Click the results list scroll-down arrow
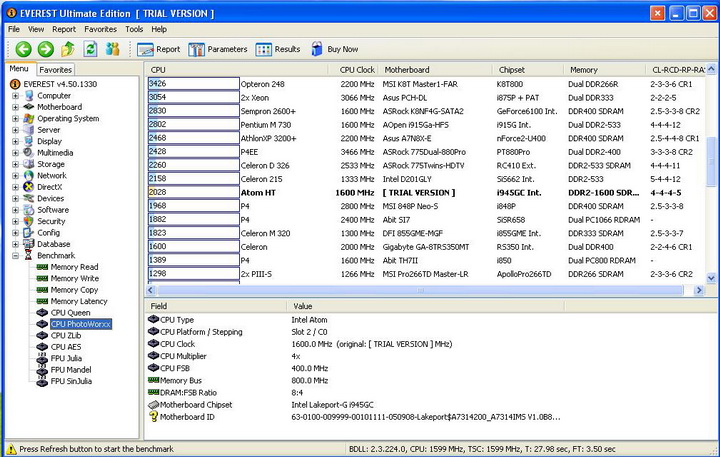Viewport: 720px width, 457px height. click(x=711, y=278)
